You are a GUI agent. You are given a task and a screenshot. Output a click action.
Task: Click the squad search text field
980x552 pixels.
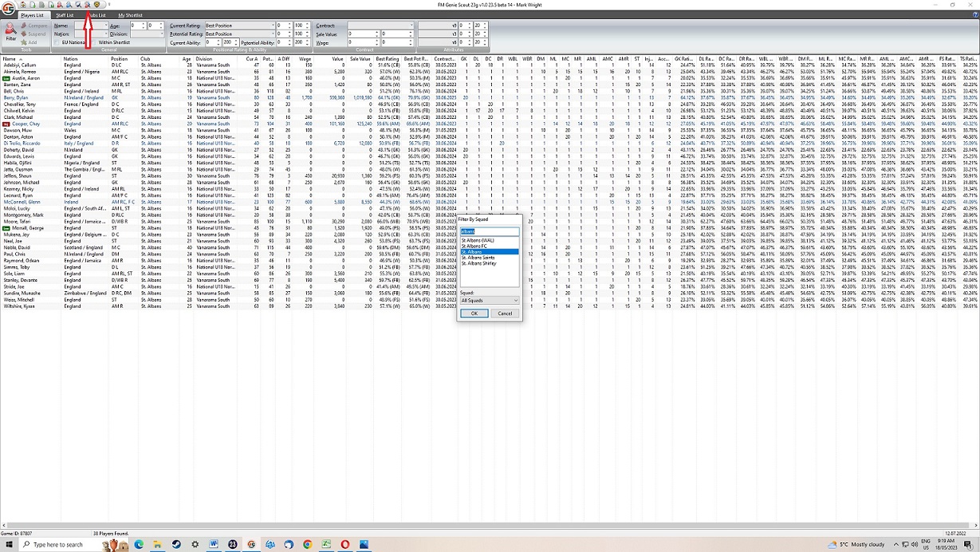click(490, 231)
